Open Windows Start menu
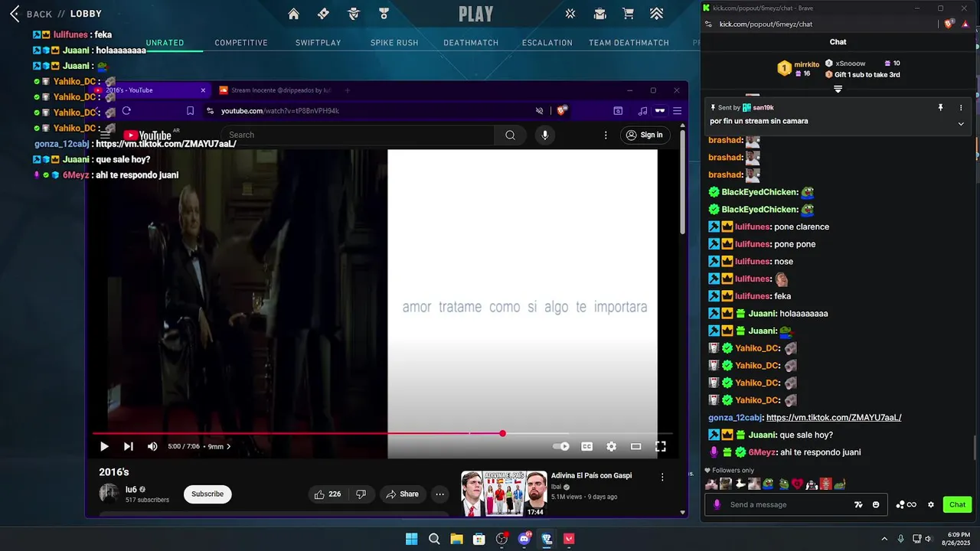The image size is (980, 551). coord(411,539)
